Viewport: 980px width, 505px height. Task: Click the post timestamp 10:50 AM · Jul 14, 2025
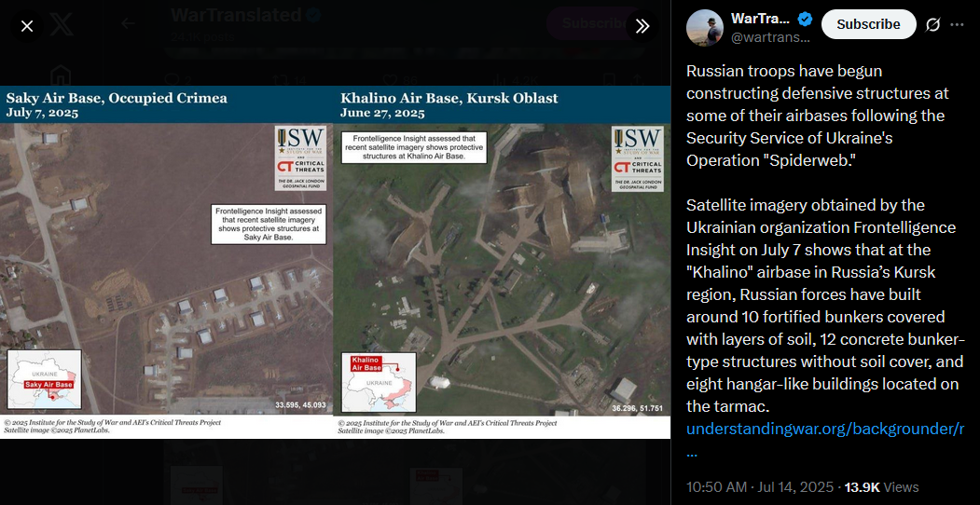760,487
